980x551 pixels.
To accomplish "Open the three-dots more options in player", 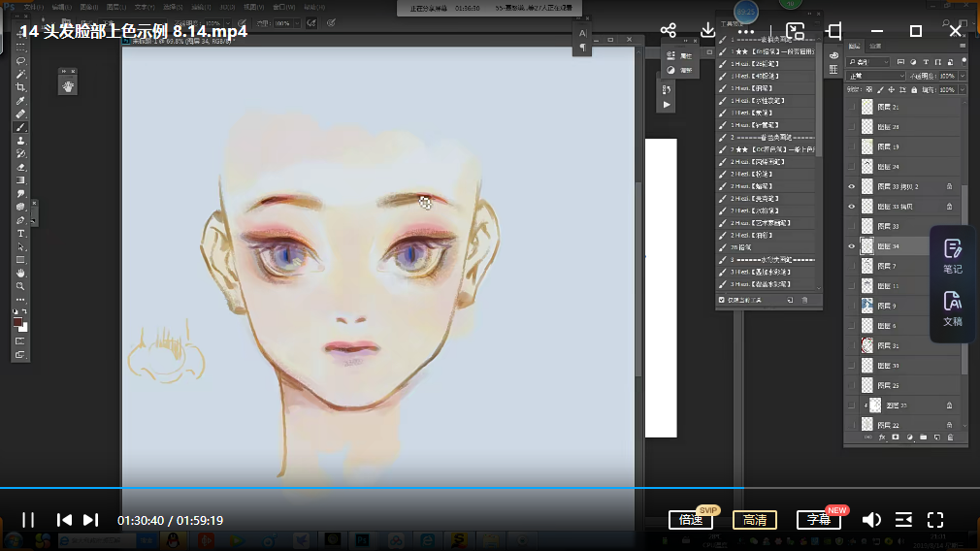I will coord(745,31).
